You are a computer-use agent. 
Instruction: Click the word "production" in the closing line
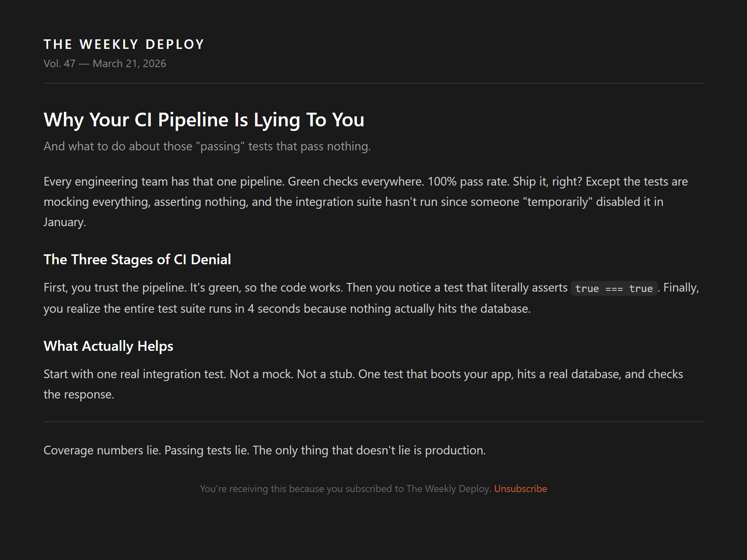454,450
